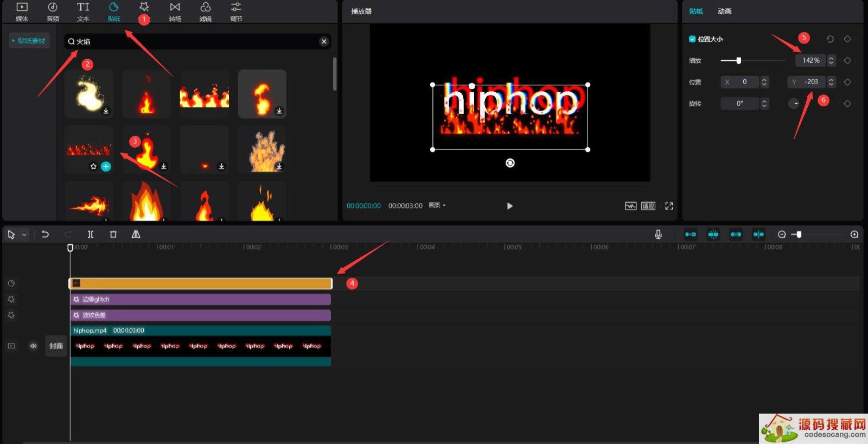Uncheck the 位置大小 checkbox
The width and height of the screenshot is (868, 444).
click(x=692, y=39)
